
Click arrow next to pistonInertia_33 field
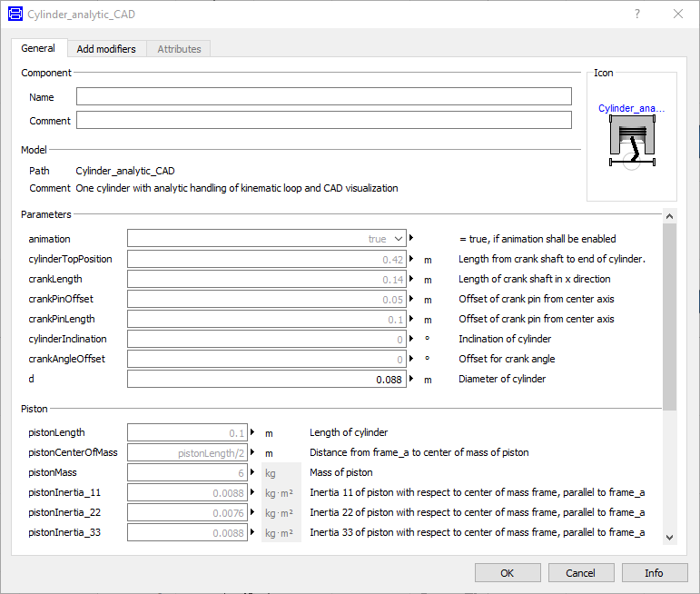(x=252, y=532)
